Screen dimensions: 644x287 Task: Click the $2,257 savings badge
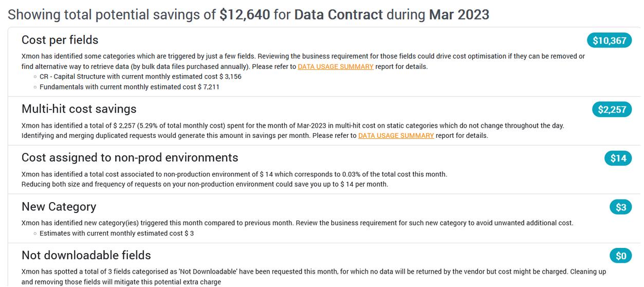click(612, 110)
